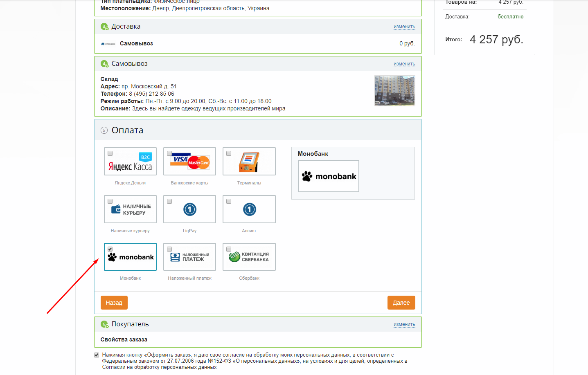The image size is (588, 375).
Task: Click the 0 руб. delivery price
Action: (x=407, y=44)
